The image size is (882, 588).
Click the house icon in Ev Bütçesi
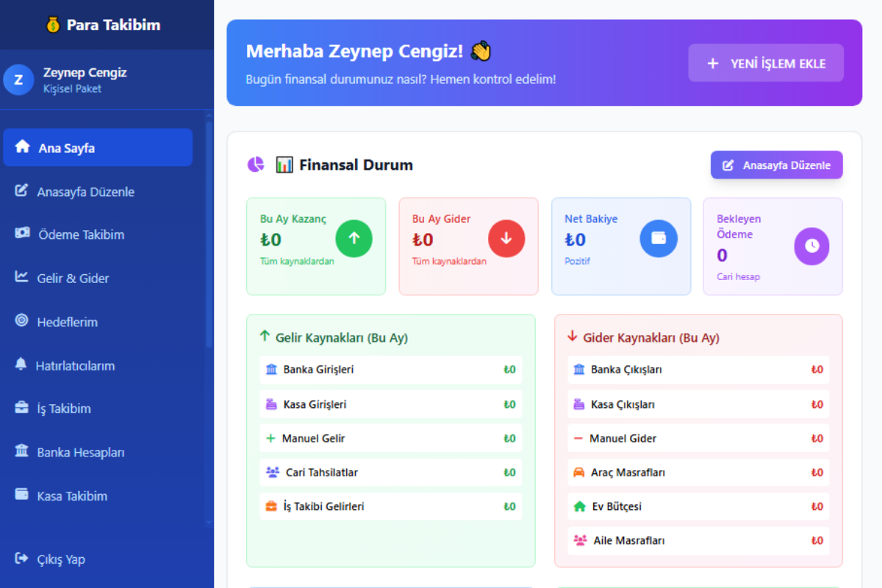(x=579, y=506)
